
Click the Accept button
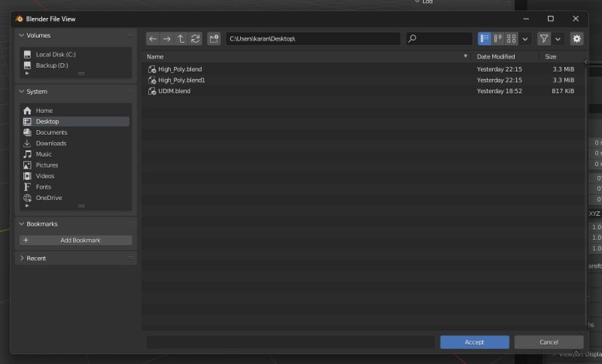tap(475, 342)
